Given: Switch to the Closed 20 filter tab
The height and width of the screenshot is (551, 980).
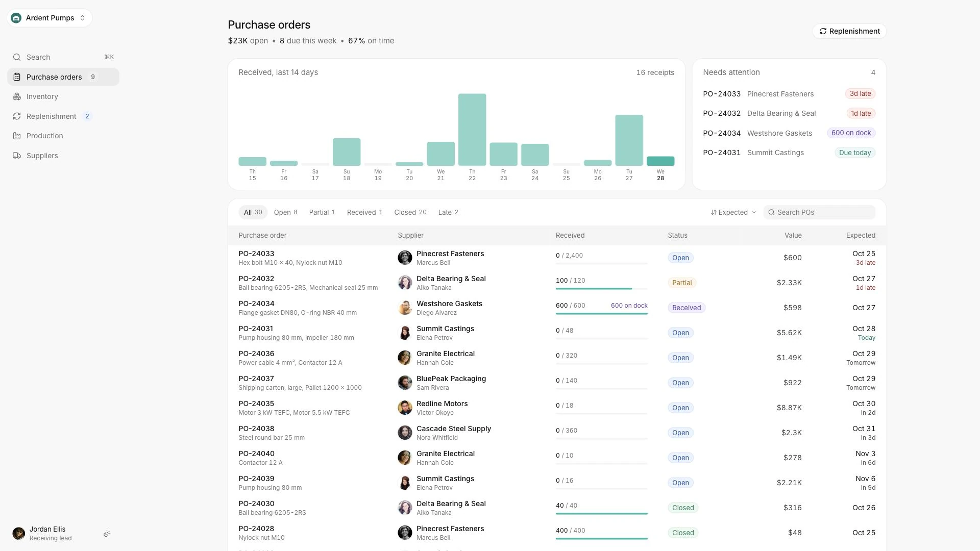Looking at the screenshot, I should (x=410, y=212).
